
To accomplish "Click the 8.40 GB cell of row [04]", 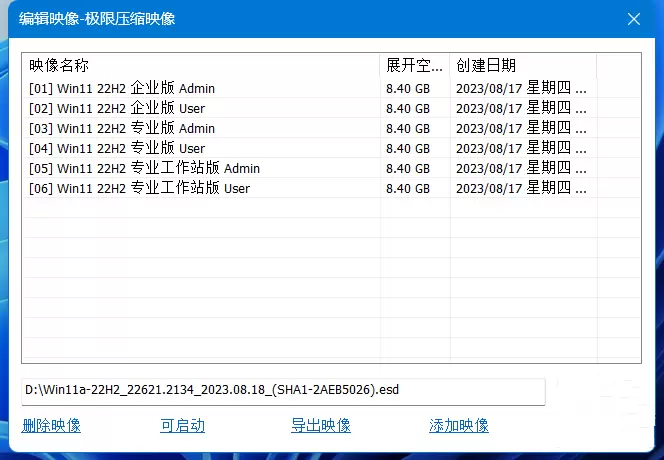I will tap(408, 148).
